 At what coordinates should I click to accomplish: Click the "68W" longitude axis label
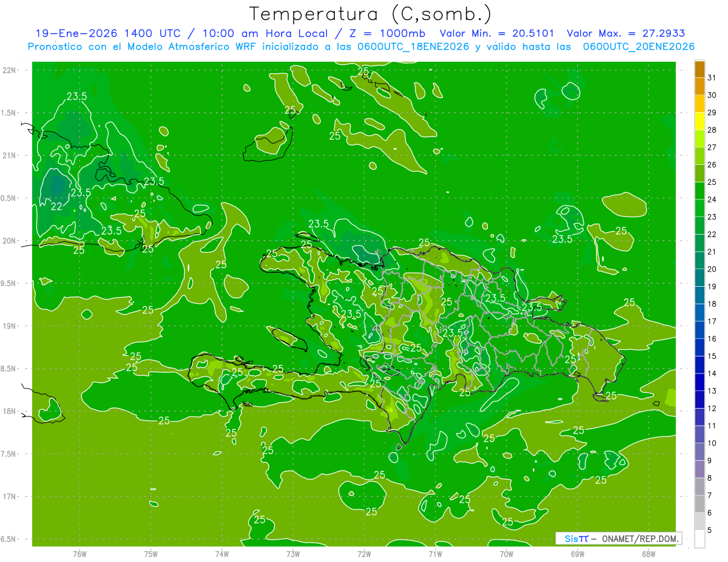(x=649, y=554)
